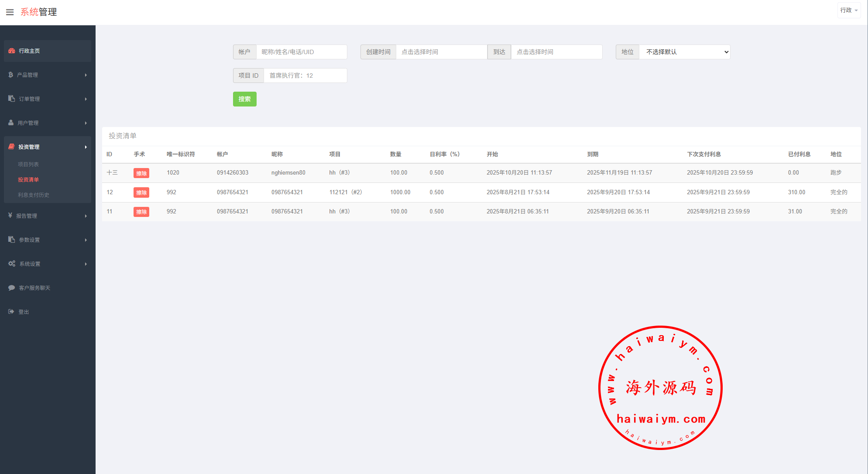Click the 订单管理 copy icon
Viewport: 868px width, 474px height.
pos(12,99)
